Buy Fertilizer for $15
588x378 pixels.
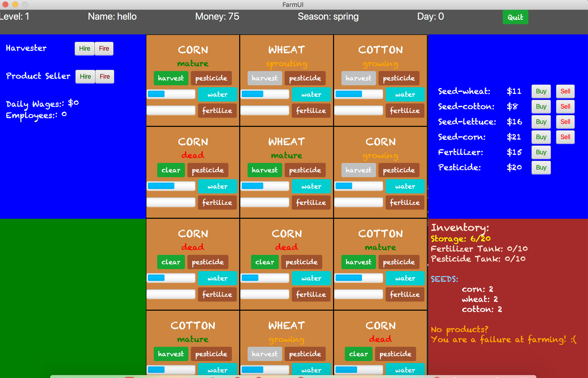pyautogui.click(x=541, y=152)
